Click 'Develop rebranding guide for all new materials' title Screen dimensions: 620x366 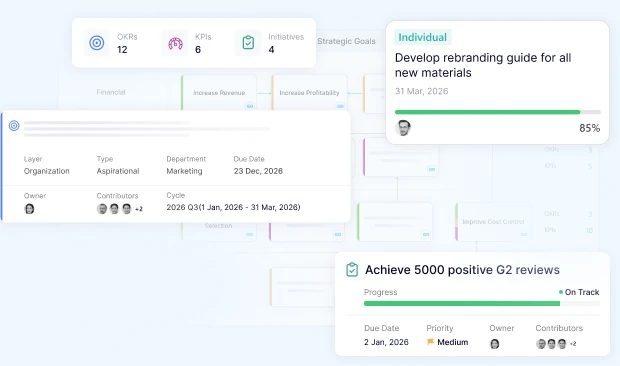483,65
